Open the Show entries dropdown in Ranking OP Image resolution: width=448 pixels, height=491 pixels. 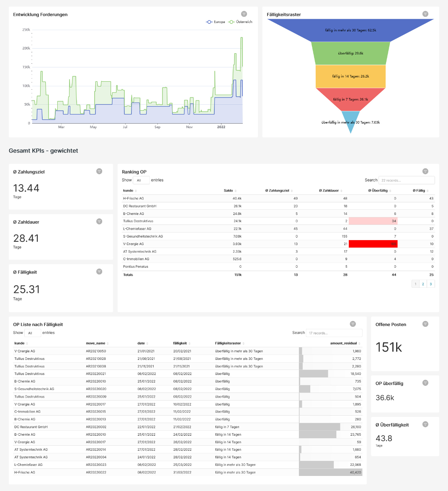pyautogui.click(x=141, y=180)
